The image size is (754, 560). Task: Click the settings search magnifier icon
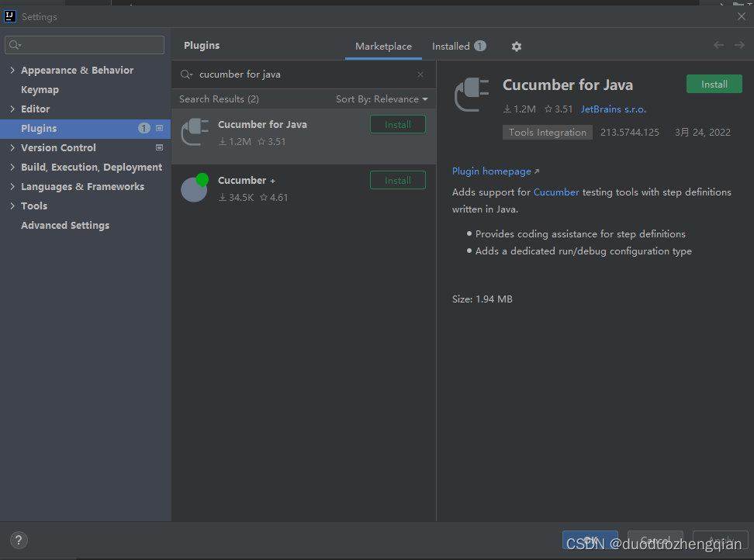(15, 45)
